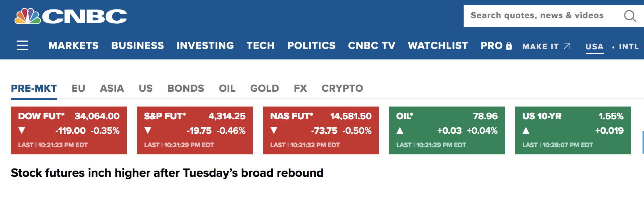The image size is (644, 208).
Task: Click the search magnifying glass icon
Action: pyautogui.click(x=630, y=16)
